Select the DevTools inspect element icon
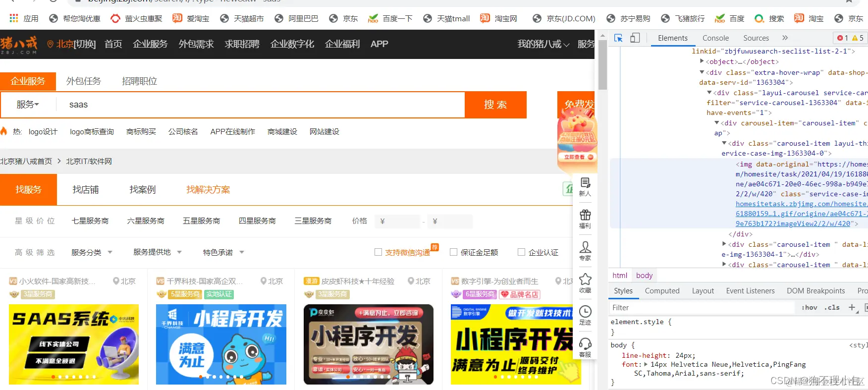Viewport: 868px width, 390px height. point(618,38)
